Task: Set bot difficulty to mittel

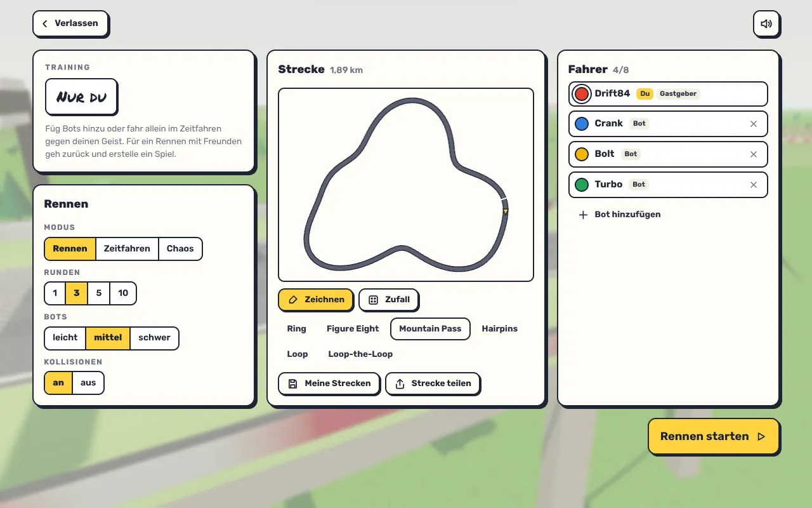Action: coord(108,338)
